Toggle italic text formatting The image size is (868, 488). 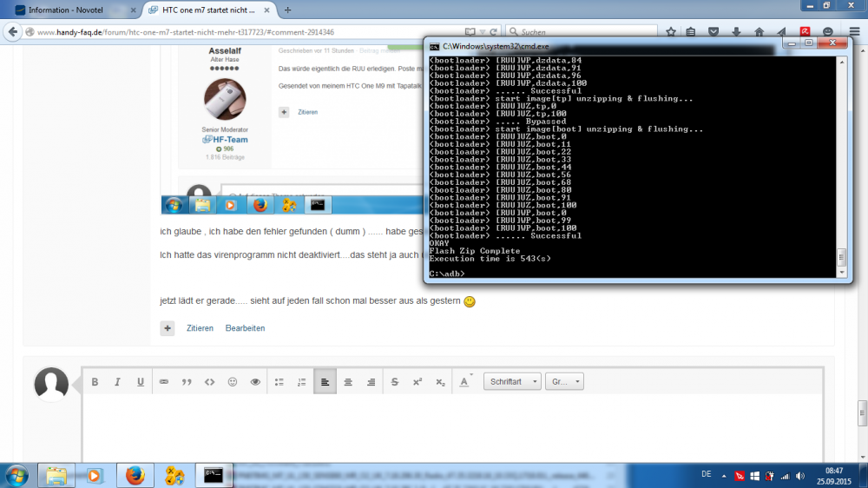[117, 381]
